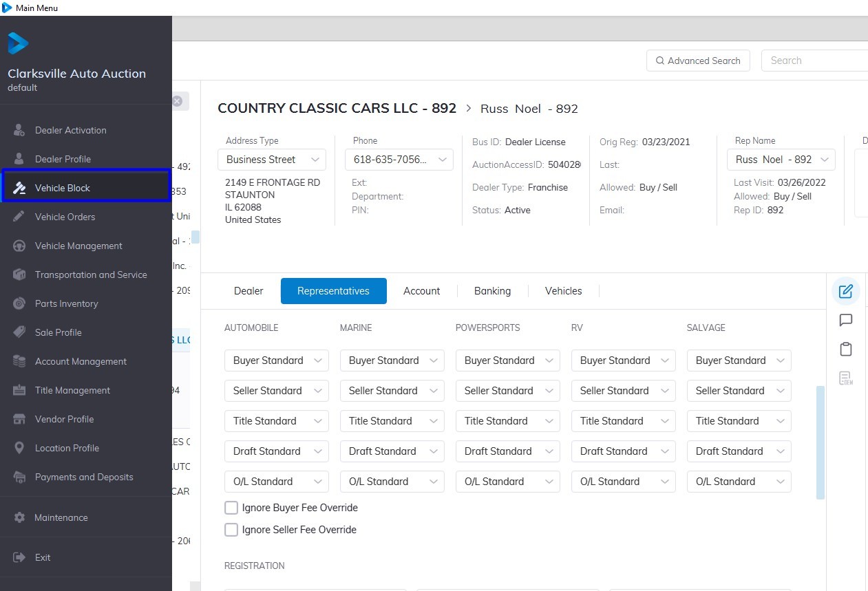Click the clipboard icon on right panel
This screenshot has height=591, width=868.
pos(846,349)
